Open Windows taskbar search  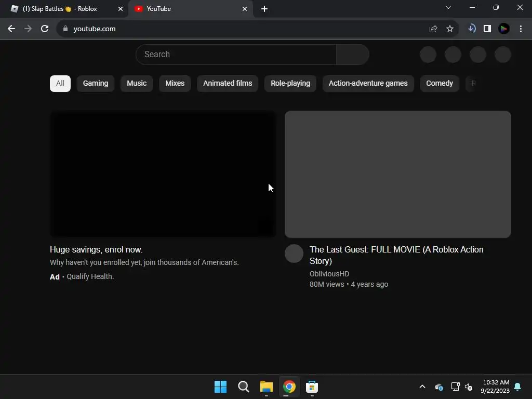point(243,387)
